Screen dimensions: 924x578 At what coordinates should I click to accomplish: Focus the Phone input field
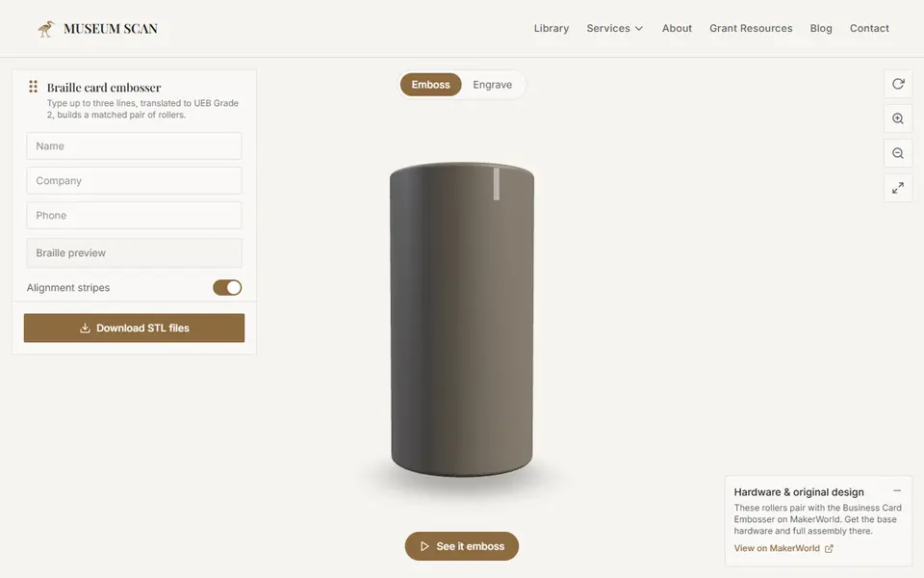[x=134, y=215]
